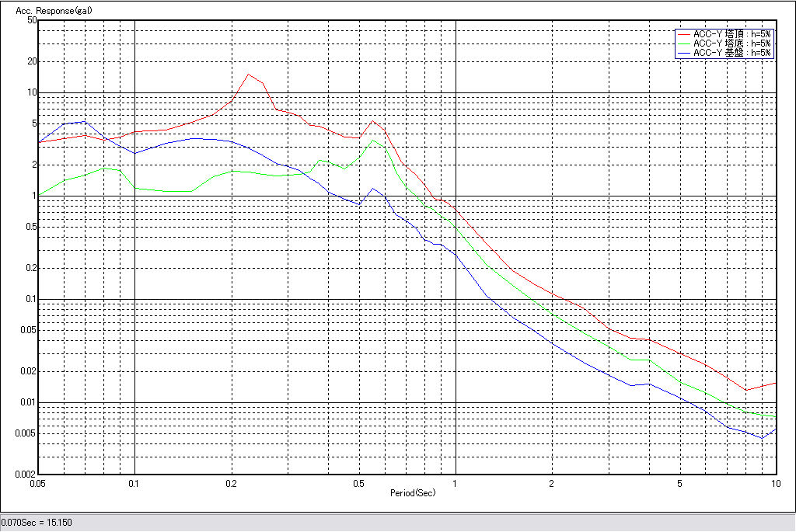Click the highest peak of the red curve
Viewport: 796px width, 532px height.
pos(248,75)
